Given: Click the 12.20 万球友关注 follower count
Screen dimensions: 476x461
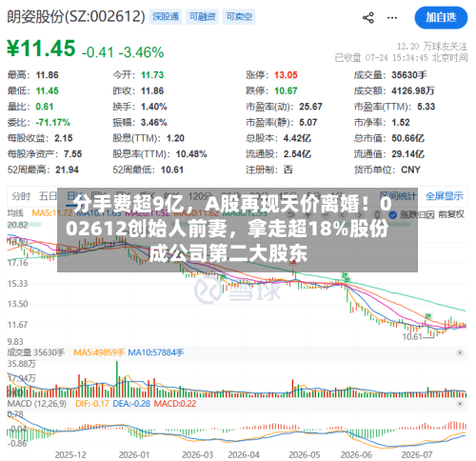Looking at the screenshot, I should (432, 47).
